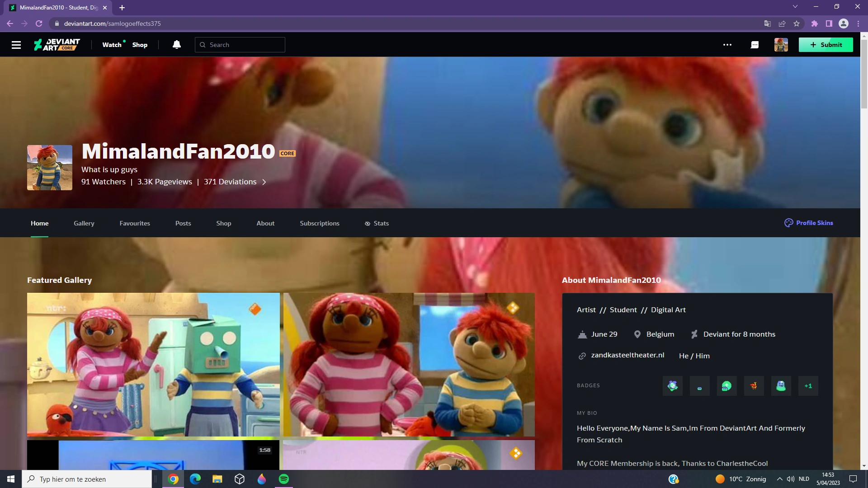This screenshot has height=488, width=868.
Task: Bookmark the page with the star icon
Action: click(797, 23)
